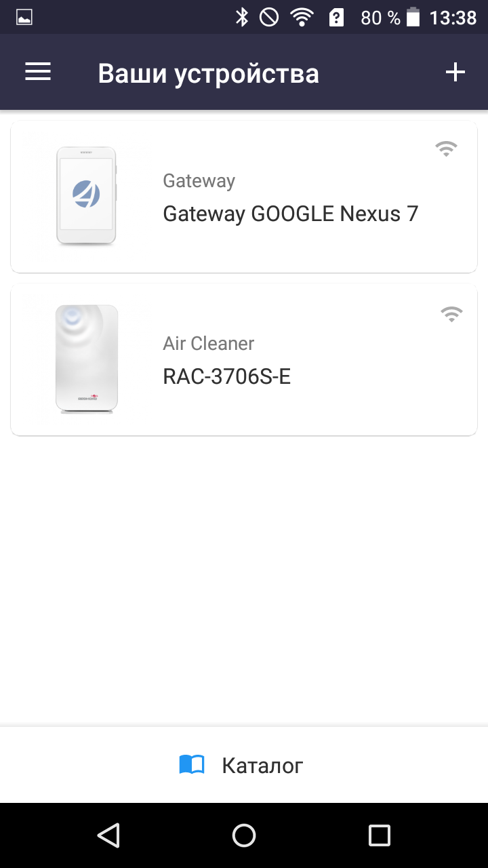Tap the Gateway phone thumbnail image

pos(86,195)
